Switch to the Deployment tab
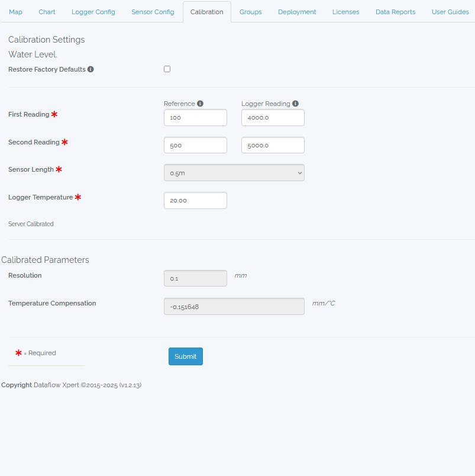 coord(297,12)
